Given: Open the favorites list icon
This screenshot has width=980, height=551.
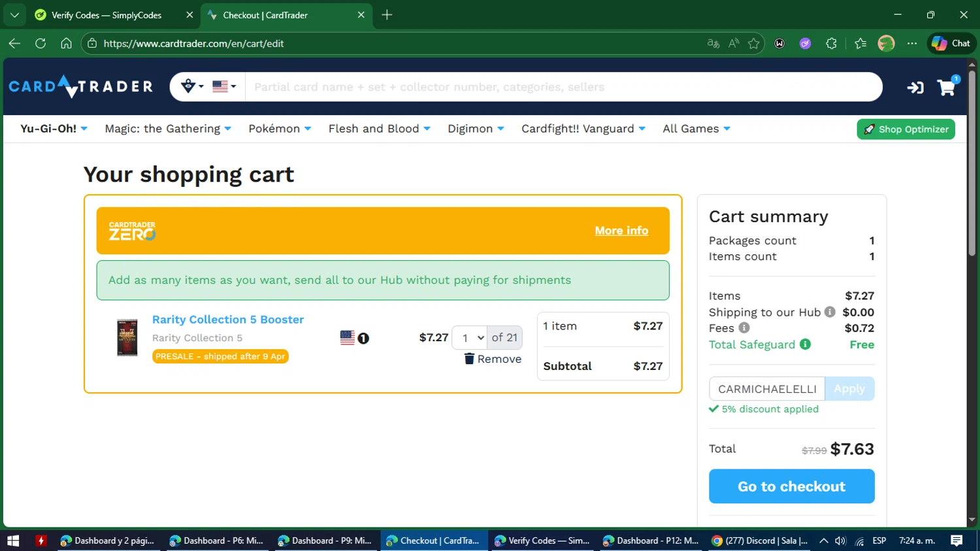Looking at the screenshot, I should pyautogui.click(x=860, y=43).
